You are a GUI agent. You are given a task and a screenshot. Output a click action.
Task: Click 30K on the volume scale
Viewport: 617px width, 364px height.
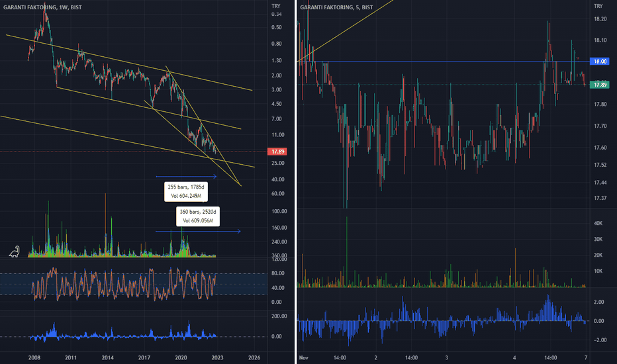coord(598,240)
